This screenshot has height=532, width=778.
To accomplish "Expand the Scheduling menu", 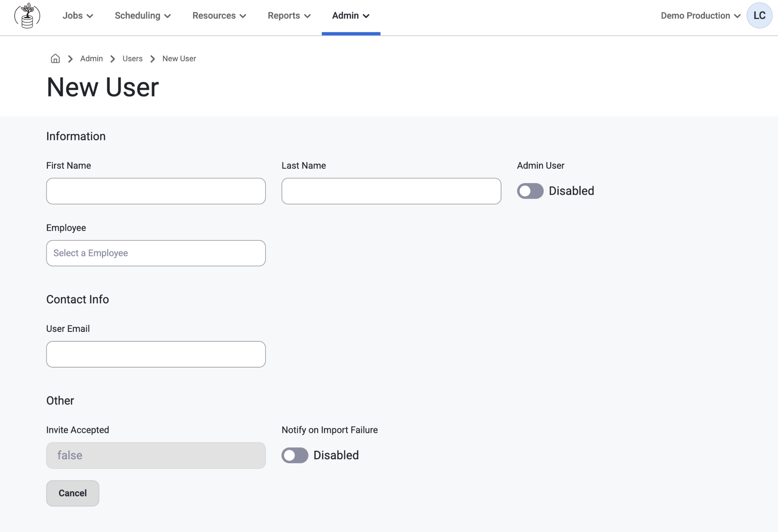I will point(143,16).
